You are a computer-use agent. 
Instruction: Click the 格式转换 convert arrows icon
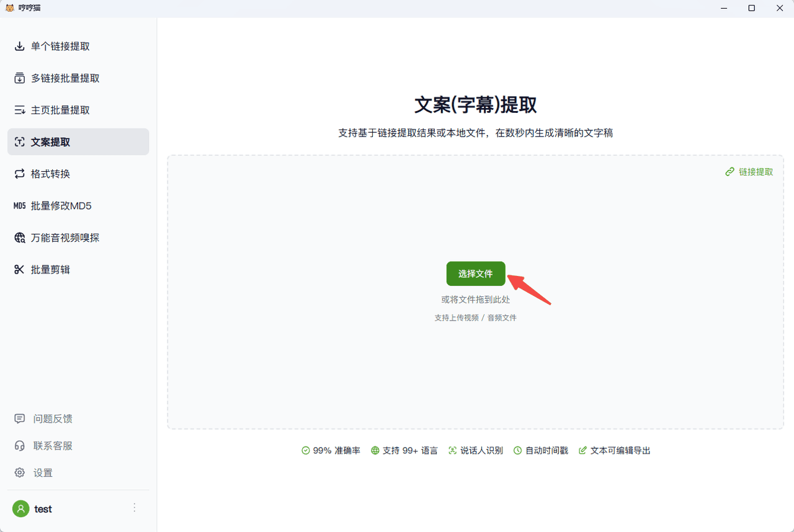click(x=20, y=174)
